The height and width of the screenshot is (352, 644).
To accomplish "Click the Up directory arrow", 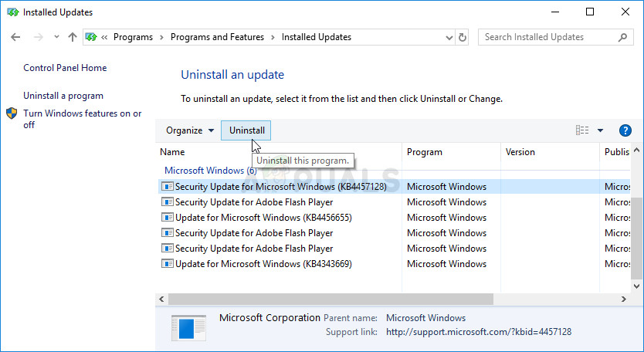I will 73,37.
